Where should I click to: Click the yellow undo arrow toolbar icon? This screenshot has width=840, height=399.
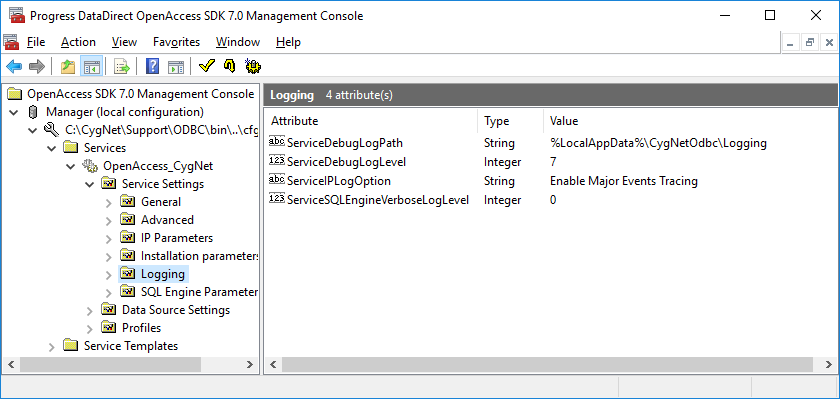coord(229,66)
